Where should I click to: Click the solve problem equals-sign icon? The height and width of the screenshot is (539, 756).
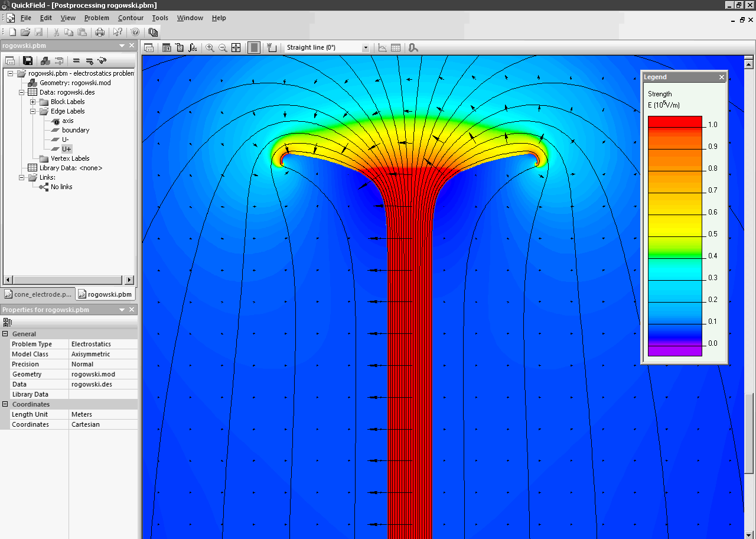coord(76,60)
